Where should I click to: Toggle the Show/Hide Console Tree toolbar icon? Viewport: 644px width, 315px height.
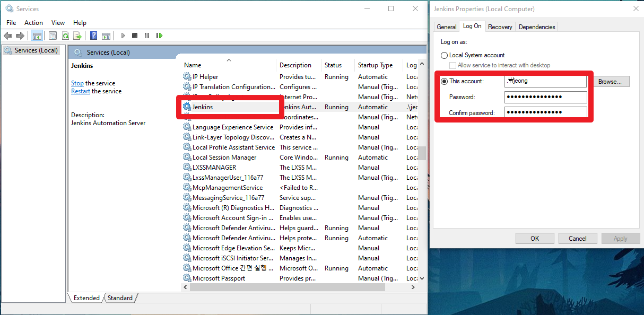pyautogui.click(x=37, y=36)
